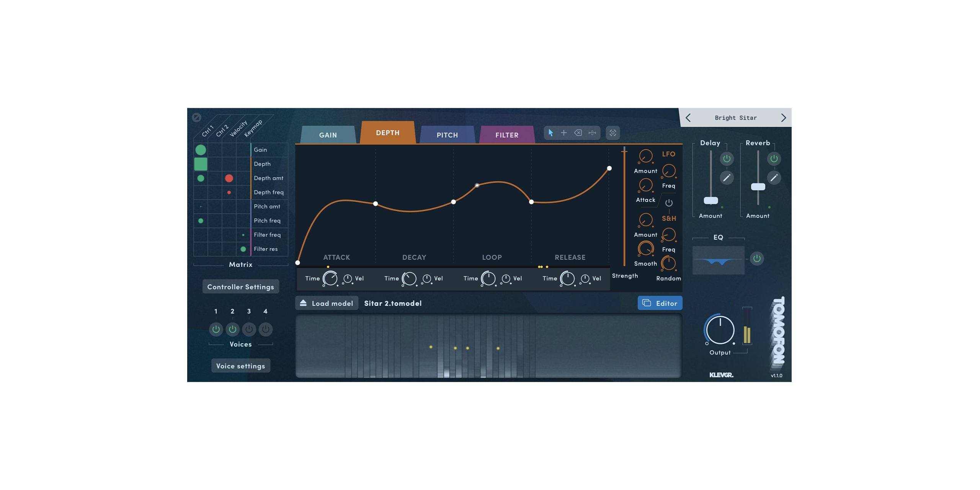Select the vertical stretch envelope tool

pyautogui.click(x=592, y=133)
